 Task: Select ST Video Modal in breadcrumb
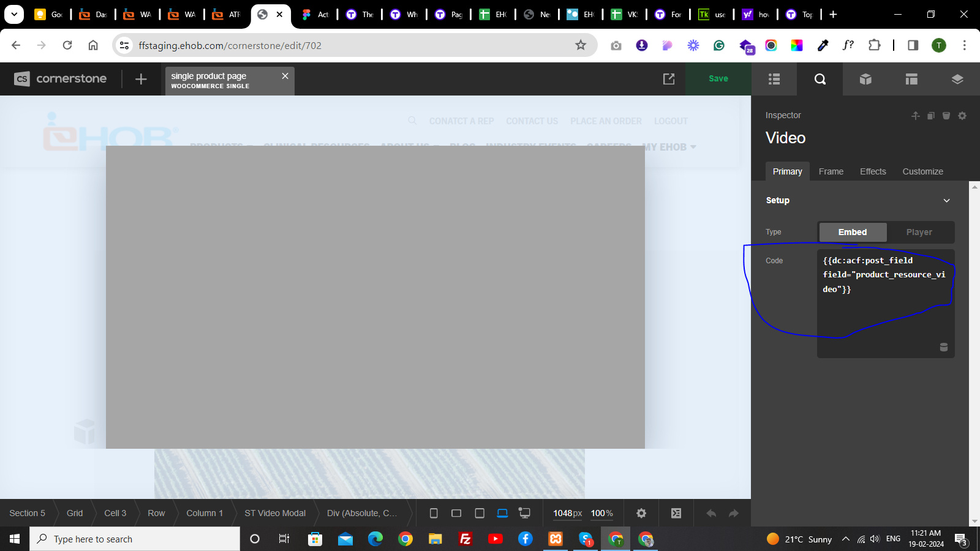275,513
